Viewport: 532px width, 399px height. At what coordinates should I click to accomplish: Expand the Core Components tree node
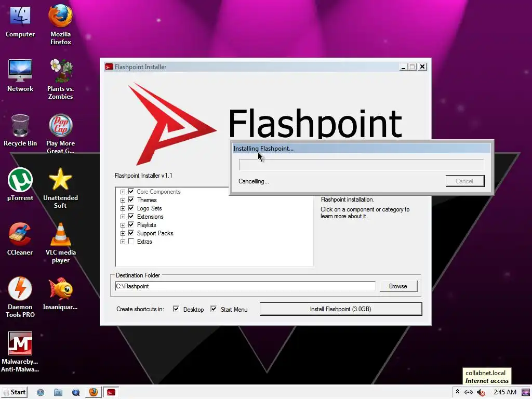point(123,192)
